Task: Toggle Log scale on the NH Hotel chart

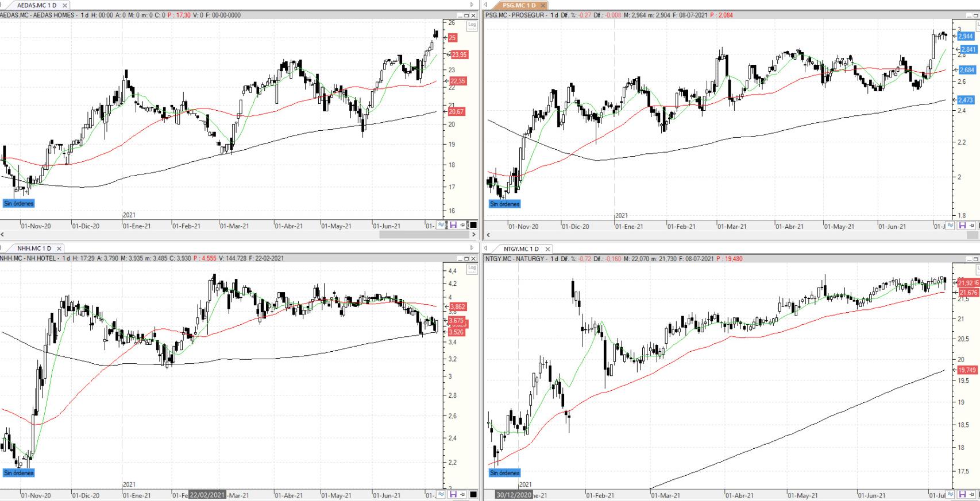Action: (472, 268)
